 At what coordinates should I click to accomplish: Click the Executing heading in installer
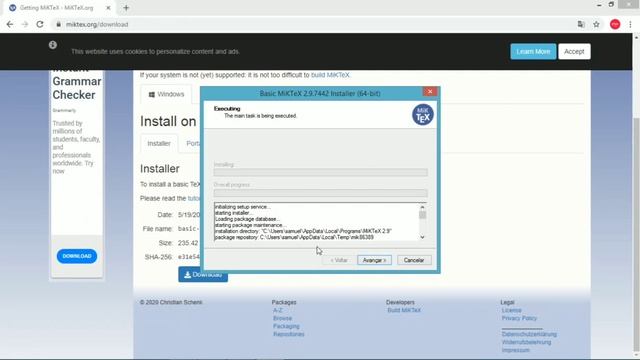tap(227, 109)
